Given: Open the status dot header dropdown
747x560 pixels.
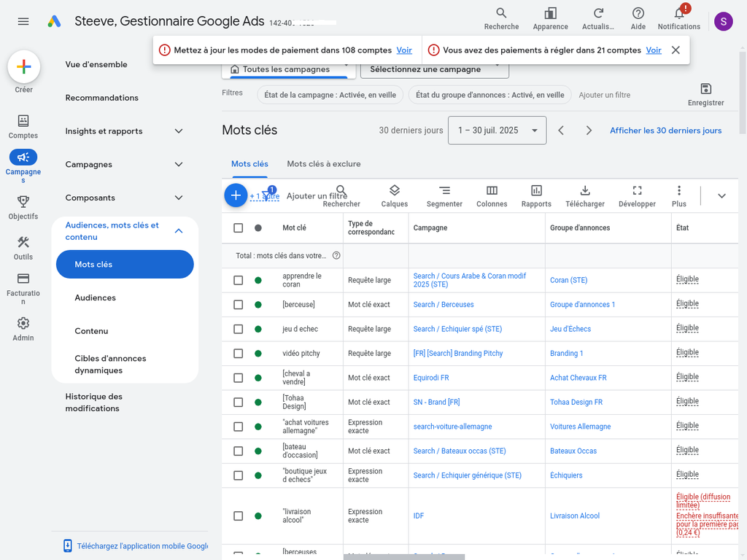Looking at the screenshot, I should 258,228.
